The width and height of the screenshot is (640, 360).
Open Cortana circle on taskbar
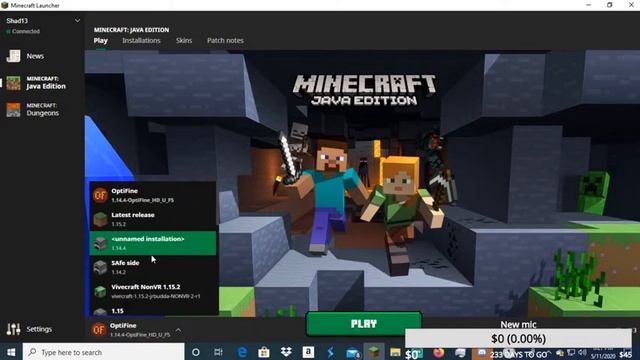click(196, 352)
